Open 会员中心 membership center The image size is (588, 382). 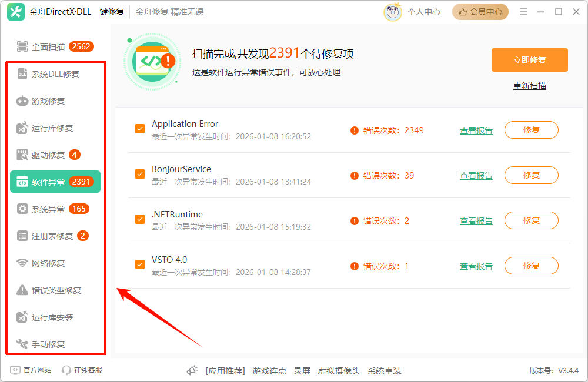coord(480,11)
